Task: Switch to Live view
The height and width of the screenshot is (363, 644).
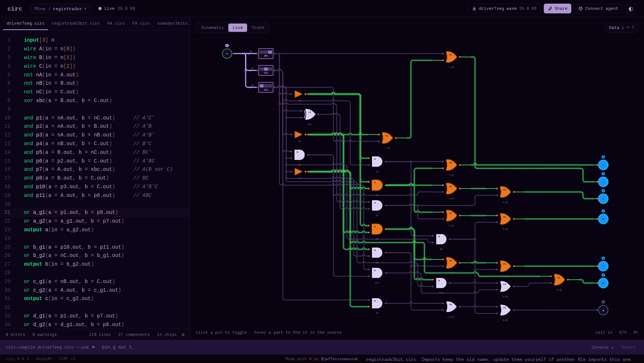Action: click(x=238, y=28)
